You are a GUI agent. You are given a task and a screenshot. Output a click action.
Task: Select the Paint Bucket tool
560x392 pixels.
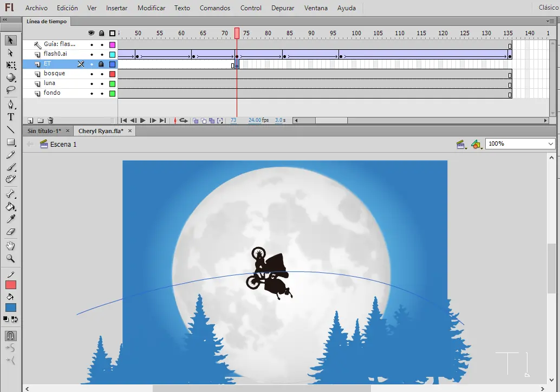(11, 206)
